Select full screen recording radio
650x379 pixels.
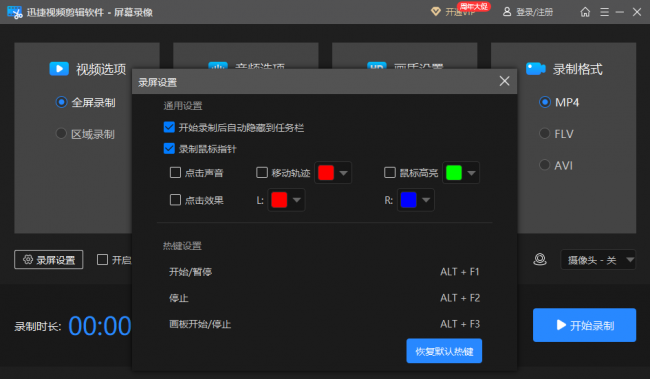tap(61, 102)
